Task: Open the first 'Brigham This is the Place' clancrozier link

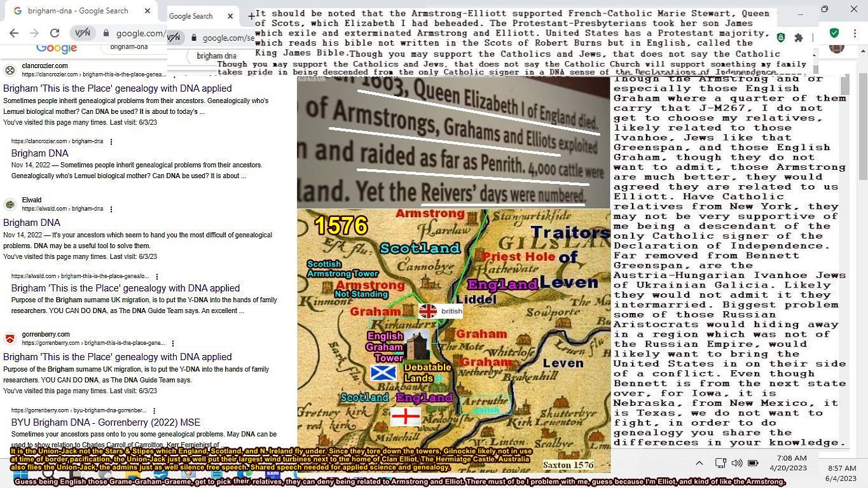Action: coord(118,89)
